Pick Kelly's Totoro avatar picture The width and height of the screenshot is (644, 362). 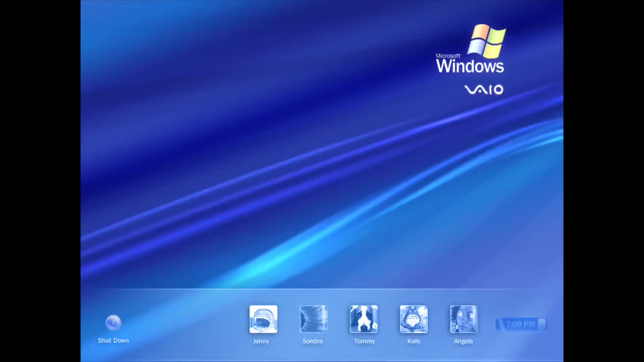click(x=414, y=319)
